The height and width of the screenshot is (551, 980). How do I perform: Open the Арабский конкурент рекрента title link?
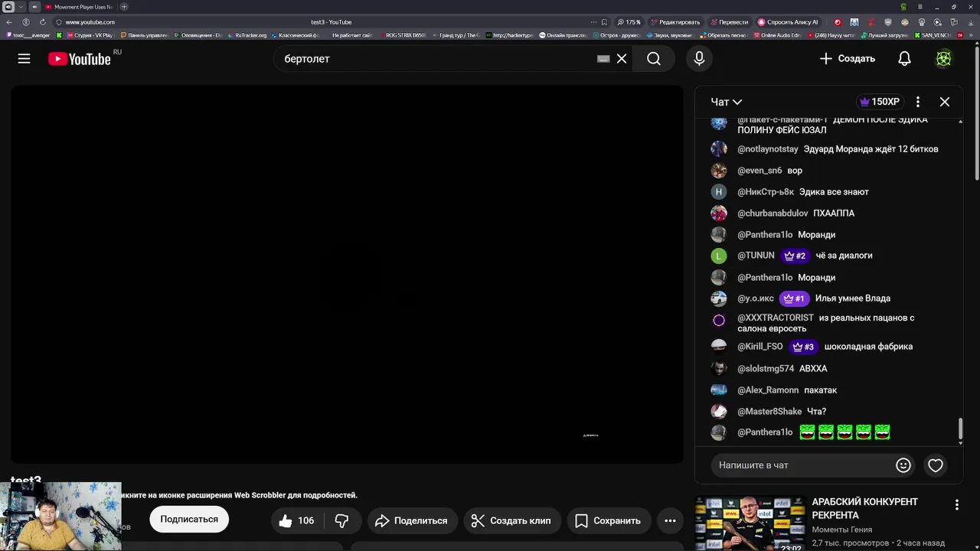864,508
